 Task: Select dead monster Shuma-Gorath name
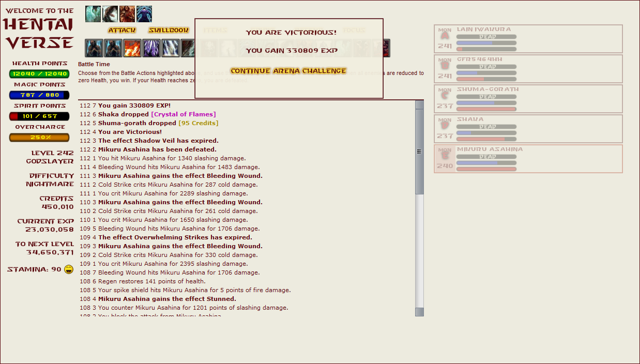click(488, 89)
